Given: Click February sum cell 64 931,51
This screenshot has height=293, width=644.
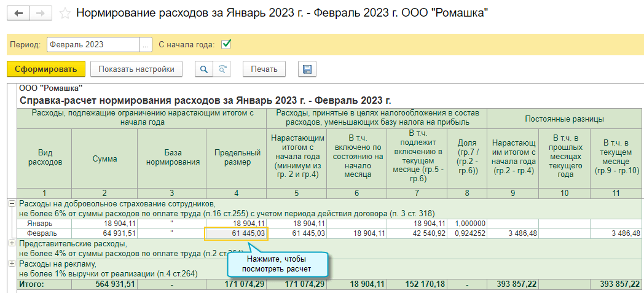Looking at the screenshot, I should pyautogui.click(x=104, y=234).
